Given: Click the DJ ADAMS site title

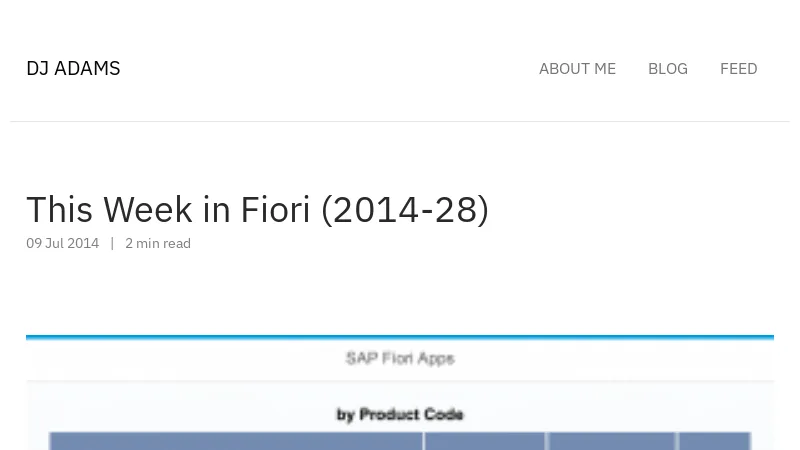Looking at the screenshot, I should tap(73, 68).
